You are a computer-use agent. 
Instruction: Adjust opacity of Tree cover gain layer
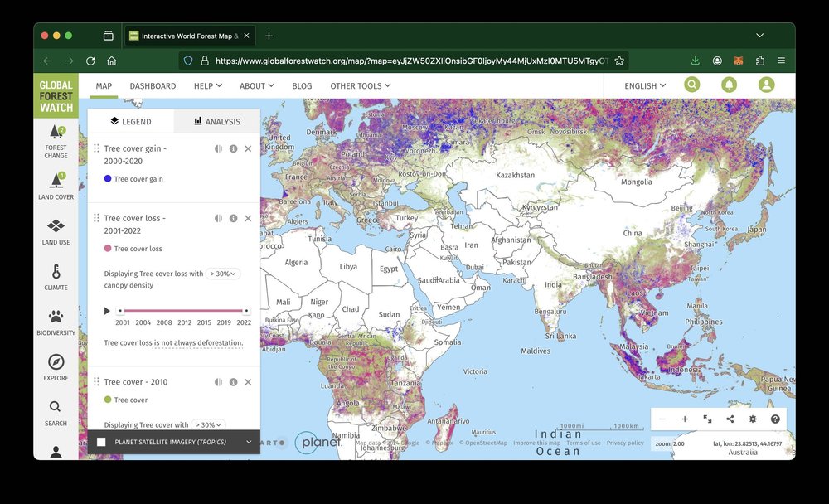(x=218, y=148)
